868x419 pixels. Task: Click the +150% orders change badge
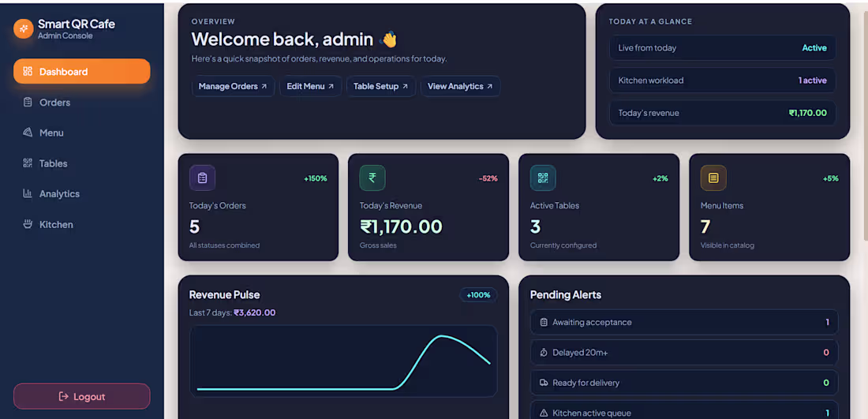pyautogui.click(x=316, y=178)
